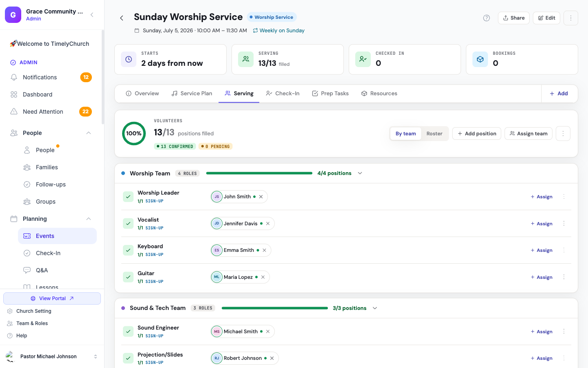Click the Bookings cube icon

pyautogui.click(x=480, y=59)
